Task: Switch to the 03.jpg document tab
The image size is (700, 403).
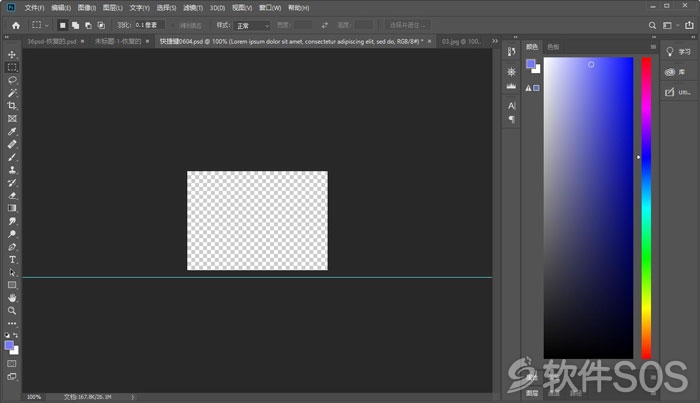Action: (x=461, y=42)
